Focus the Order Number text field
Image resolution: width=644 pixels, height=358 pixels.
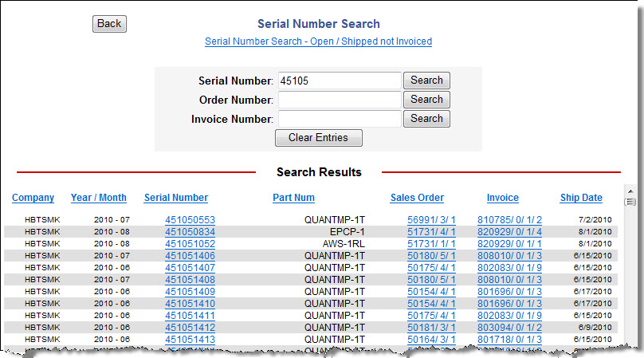tap(338, 100)
